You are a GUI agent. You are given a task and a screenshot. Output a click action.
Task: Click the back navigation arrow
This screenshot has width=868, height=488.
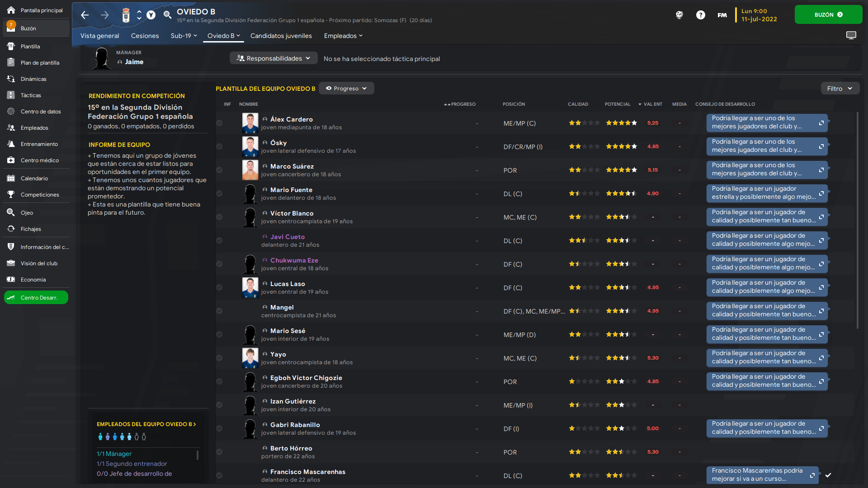[85, 15]
